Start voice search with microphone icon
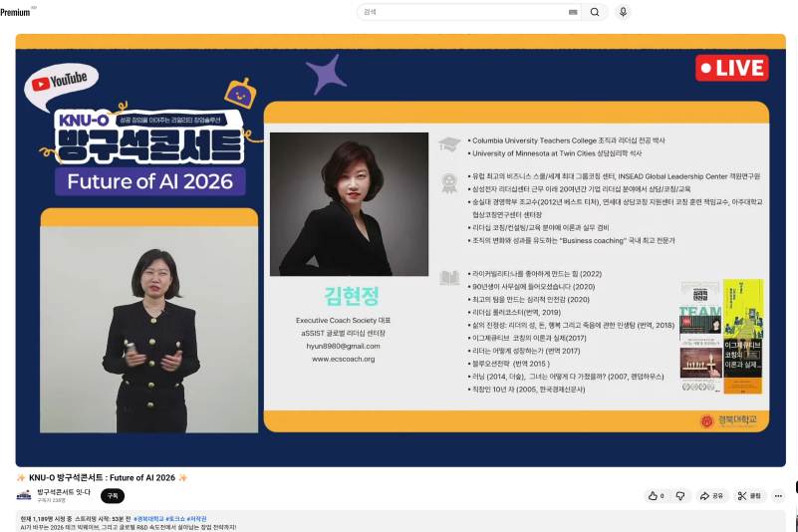The height and width of the screenshot is (532, 798). coord(623,12)
